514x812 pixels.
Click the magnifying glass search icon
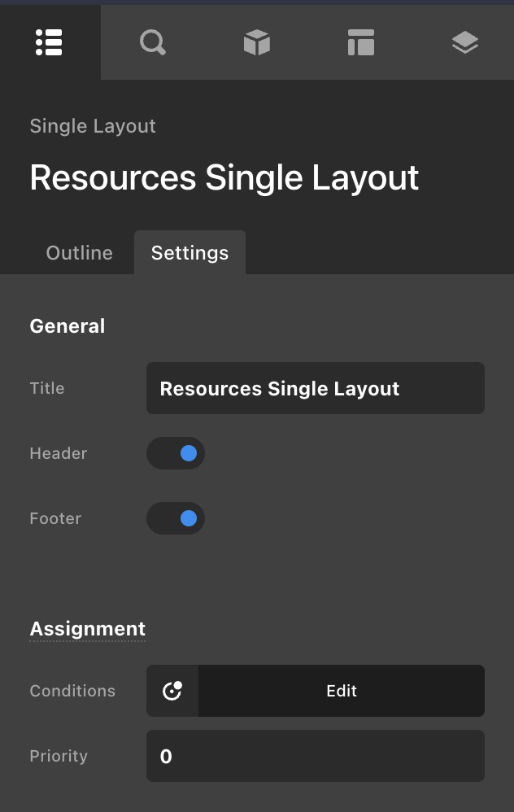click(152, 42)
